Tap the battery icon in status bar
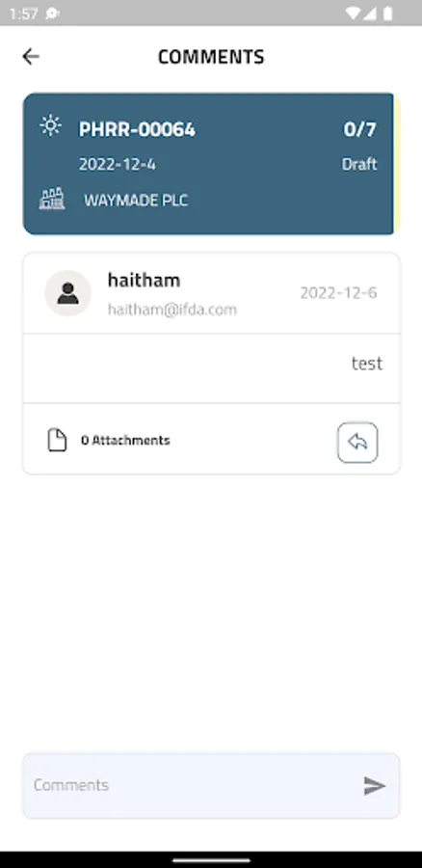This screenshot has height=868, width=422. [388, 13]
